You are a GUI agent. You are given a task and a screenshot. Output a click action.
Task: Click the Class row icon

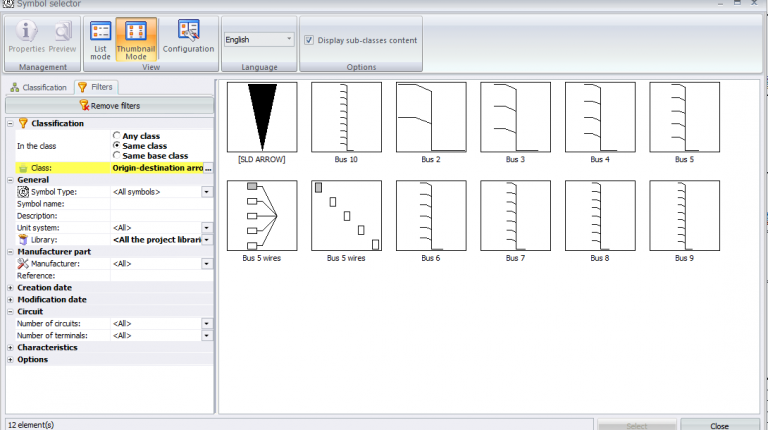point(23,168)
